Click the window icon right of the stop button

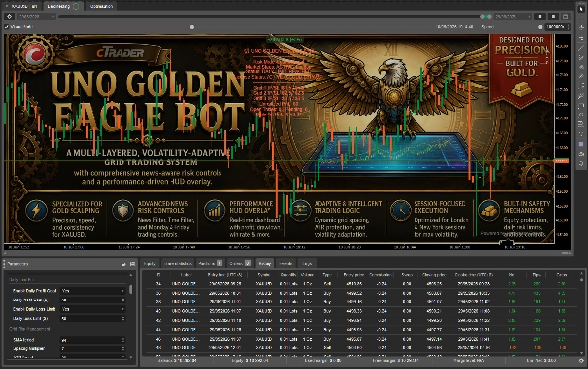point(565,16)
